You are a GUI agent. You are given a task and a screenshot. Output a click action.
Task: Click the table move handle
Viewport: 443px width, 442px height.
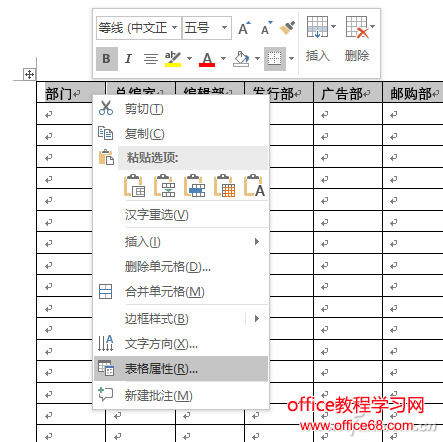tap(29, 74)
